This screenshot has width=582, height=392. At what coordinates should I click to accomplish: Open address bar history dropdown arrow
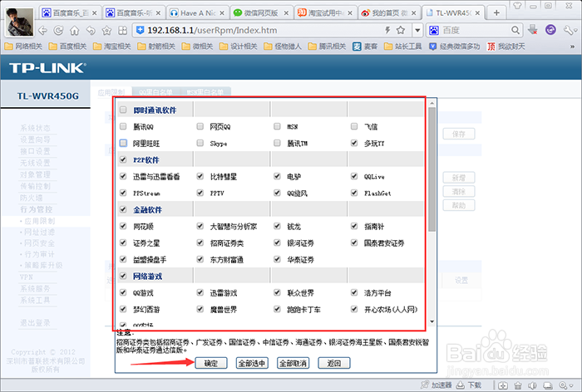(417, 31)
